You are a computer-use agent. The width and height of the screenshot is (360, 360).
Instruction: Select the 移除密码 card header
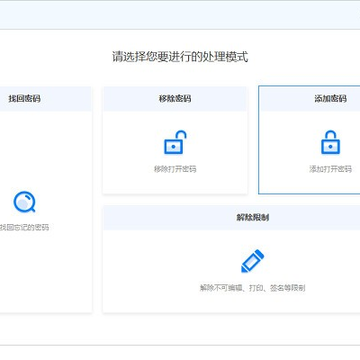coord(175,99)
